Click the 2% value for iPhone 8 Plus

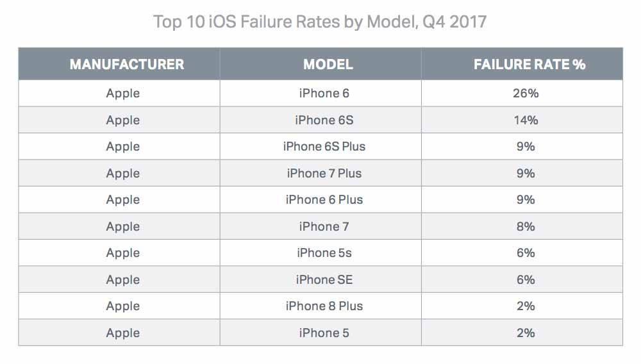(x=526, y=306)
